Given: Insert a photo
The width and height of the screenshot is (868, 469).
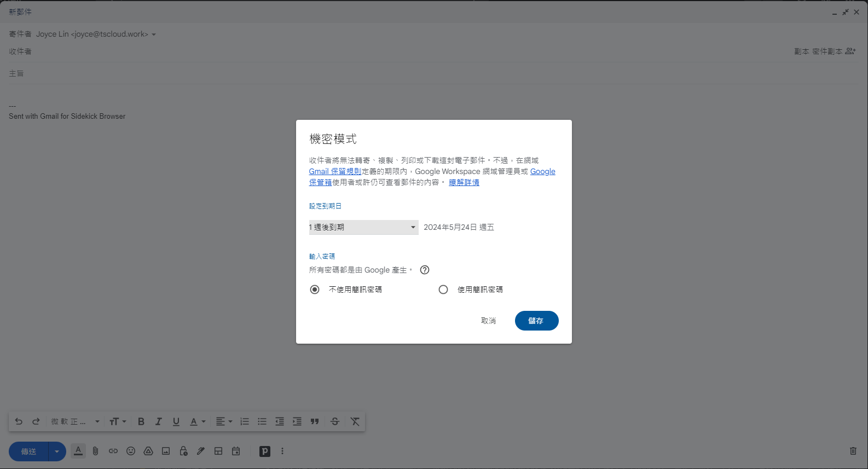Looking at the screenshot, I should coord(166,451).
